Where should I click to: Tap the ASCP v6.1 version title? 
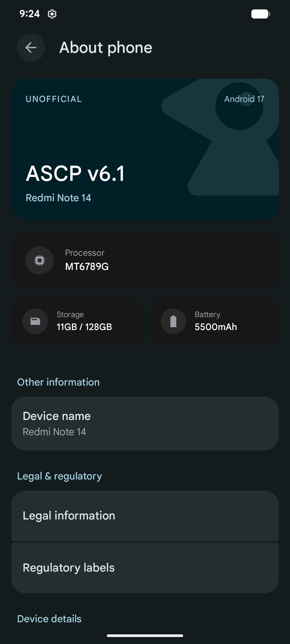pos(75,173)
